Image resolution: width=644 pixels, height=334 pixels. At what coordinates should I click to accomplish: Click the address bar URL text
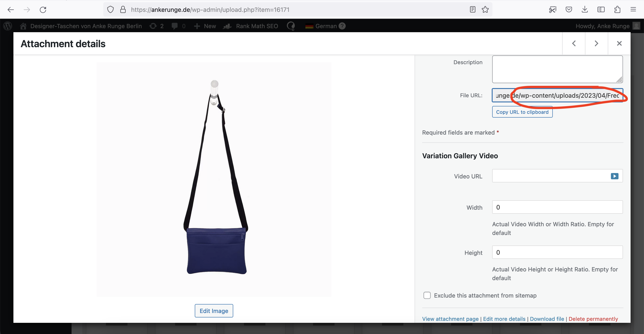coord(210,9)
